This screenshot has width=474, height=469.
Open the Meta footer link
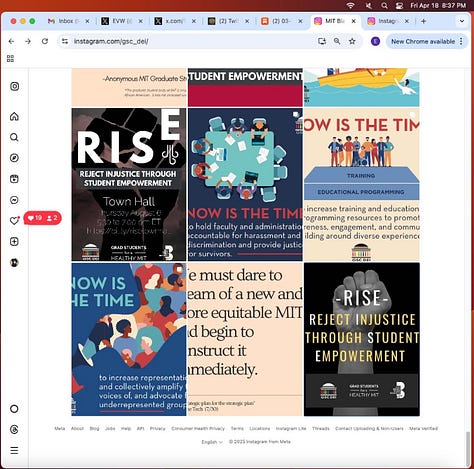pyautogui.click(x=60, y=429)
